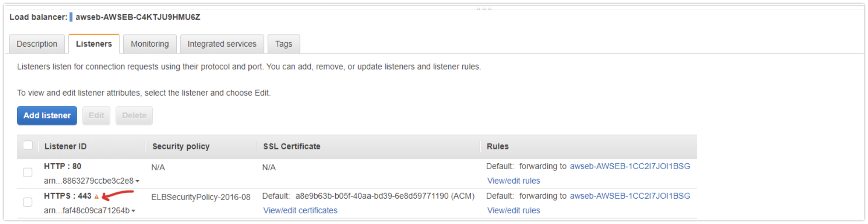Open View/edit certificates link

[x=300, y=211]
